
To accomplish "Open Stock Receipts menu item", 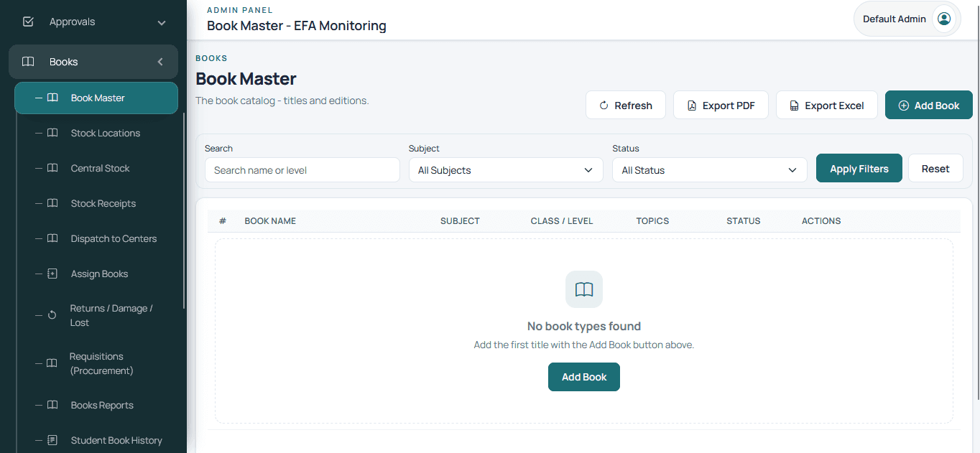I will coord(97,203).
